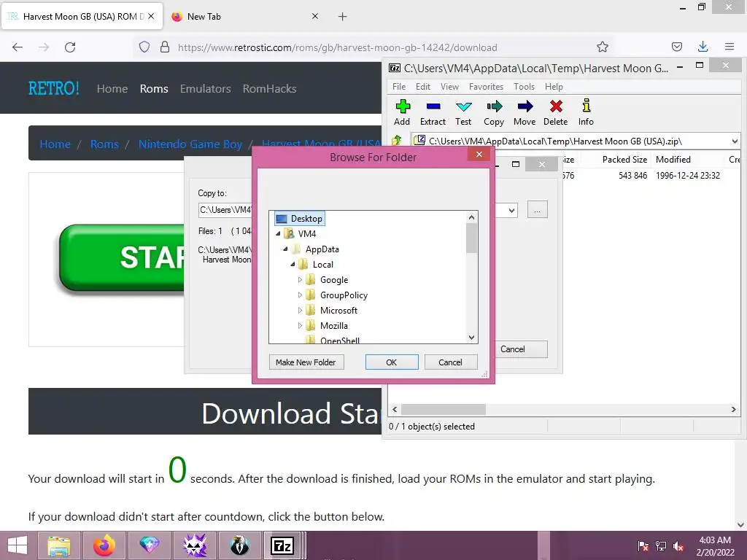
Task: Open the RomHacks site link
Action: pos(270,88)
